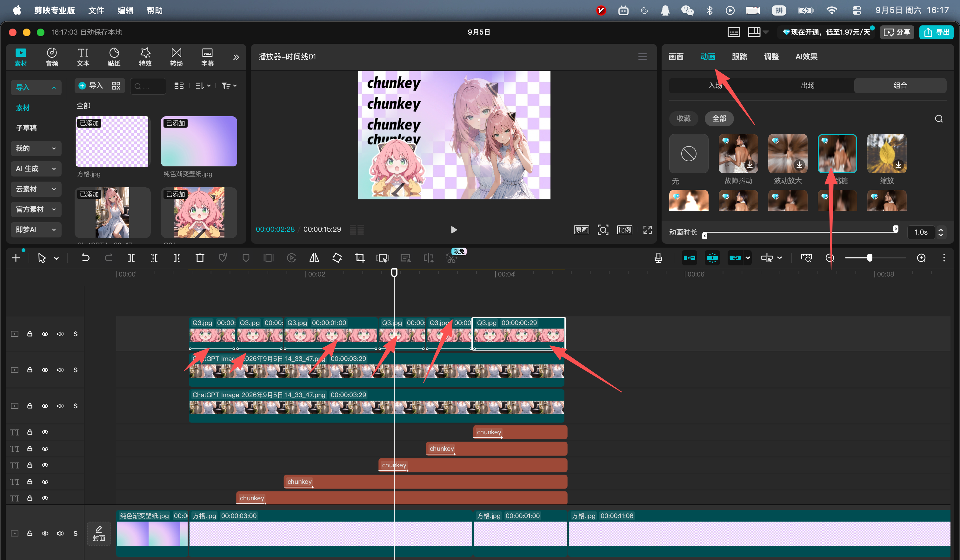The width and height of the screenshot is (960, 560).
Task: Click the fullscreen preview icon
Action: (648, 230)
